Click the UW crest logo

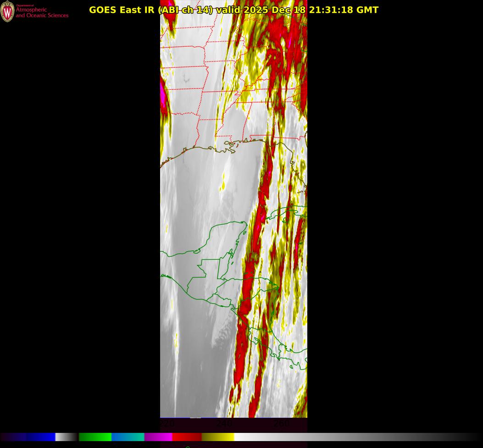[x=7, y=11]
